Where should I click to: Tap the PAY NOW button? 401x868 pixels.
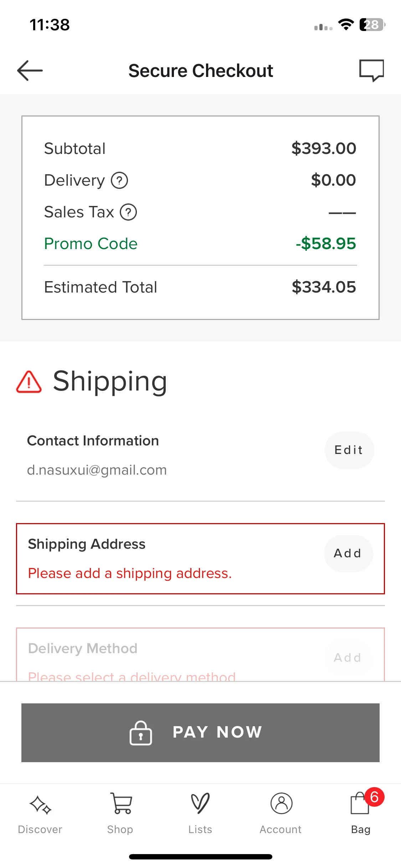200,733
